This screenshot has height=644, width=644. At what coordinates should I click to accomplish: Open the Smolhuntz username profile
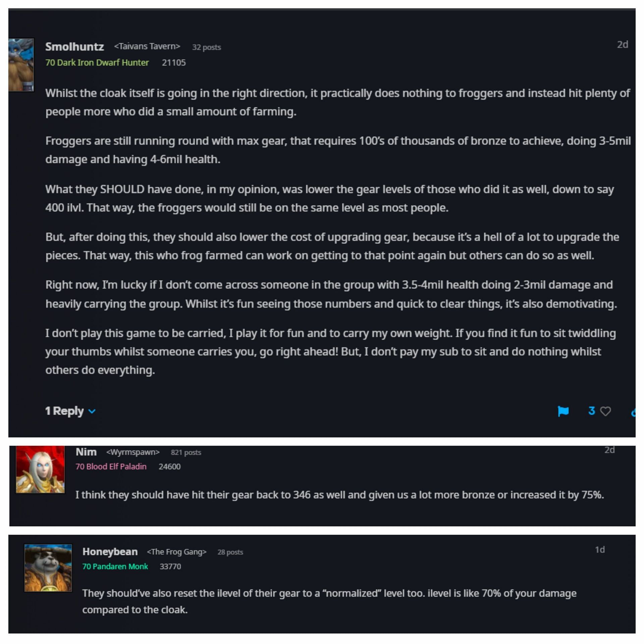74,47
